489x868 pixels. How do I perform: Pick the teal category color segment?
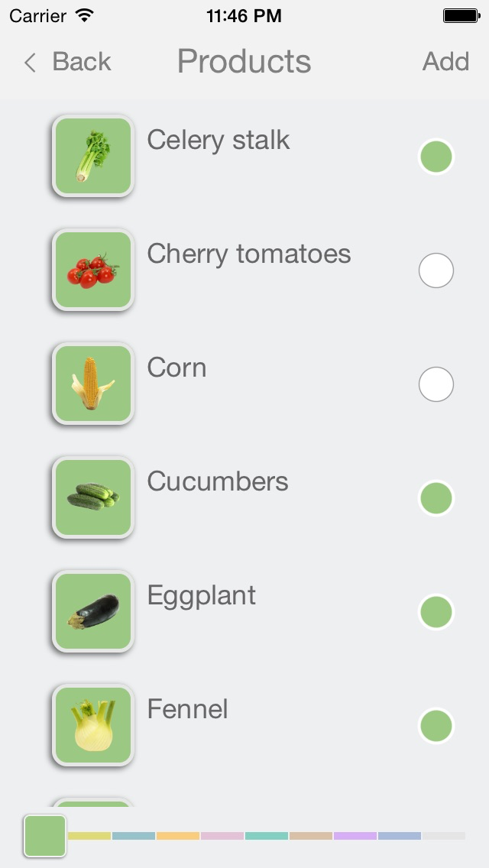point(267,836)
